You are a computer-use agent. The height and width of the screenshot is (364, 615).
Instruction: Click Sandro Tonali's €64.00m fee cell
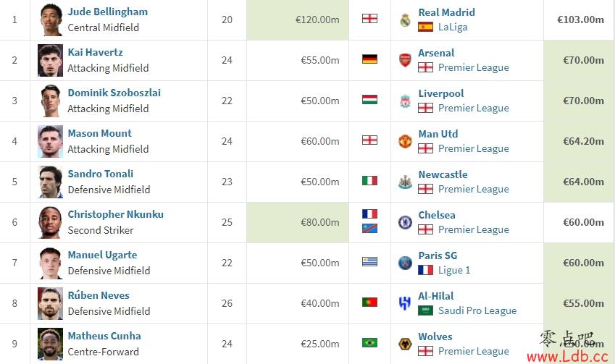tap(579, 182)
